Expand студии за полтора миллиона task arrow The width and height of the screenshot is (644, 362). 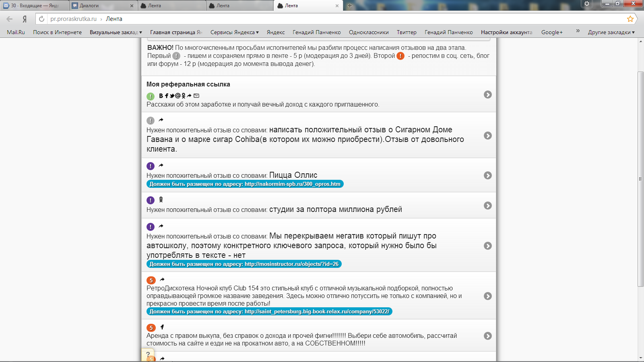[x=488, y=206]
